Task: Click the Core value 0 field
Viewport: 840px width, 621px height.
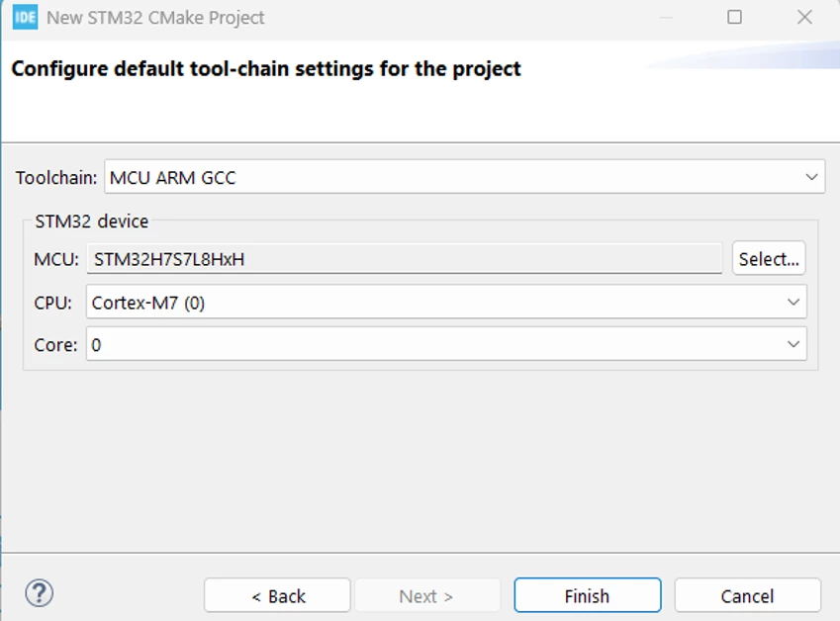Action: coord(446,344)
